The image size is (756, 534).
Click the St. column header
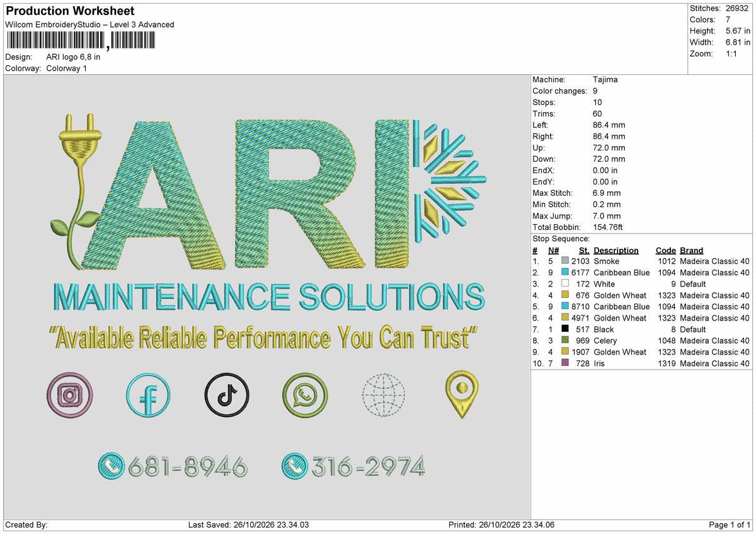tap(584, 251)
